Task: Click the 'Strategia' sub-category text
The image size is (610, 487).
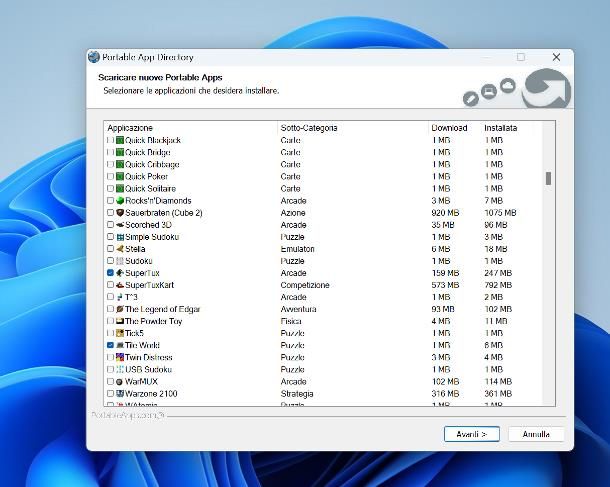Action: (296, 394)
